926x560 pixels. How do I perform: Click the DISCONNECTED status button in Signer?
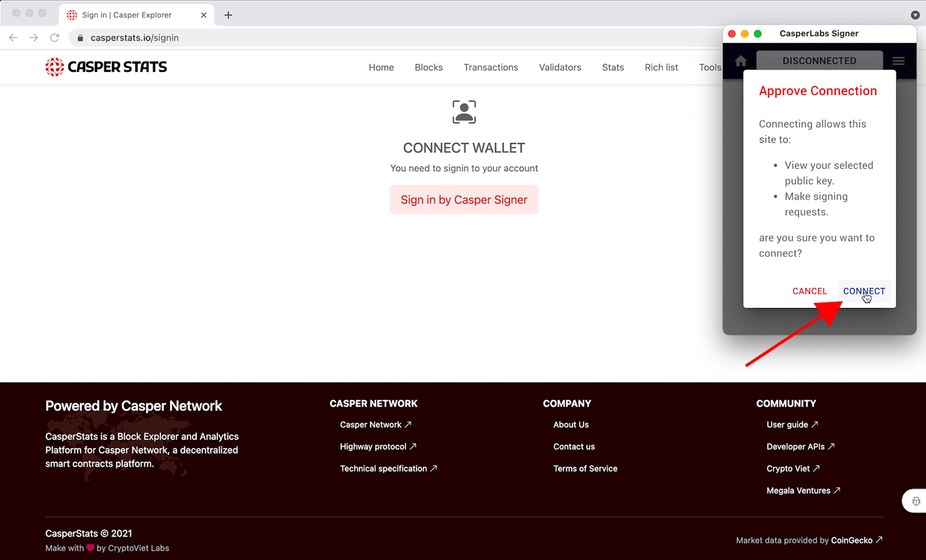(x=819, y=61)
